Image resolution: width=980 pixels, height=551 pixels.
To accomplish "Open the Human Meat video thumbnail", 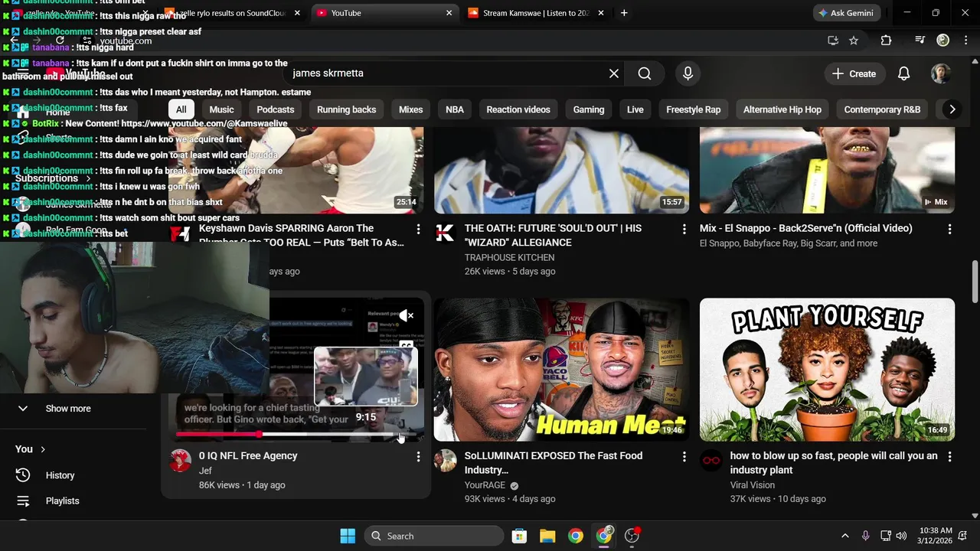I will point(561,370).
